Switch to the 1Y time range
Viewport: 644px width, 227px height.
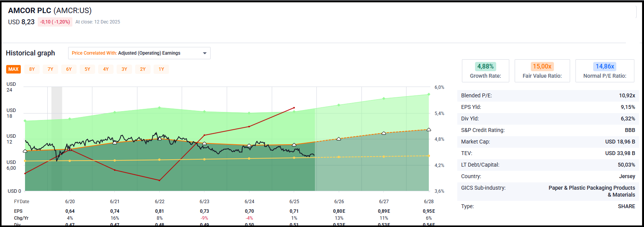point(161,69)
